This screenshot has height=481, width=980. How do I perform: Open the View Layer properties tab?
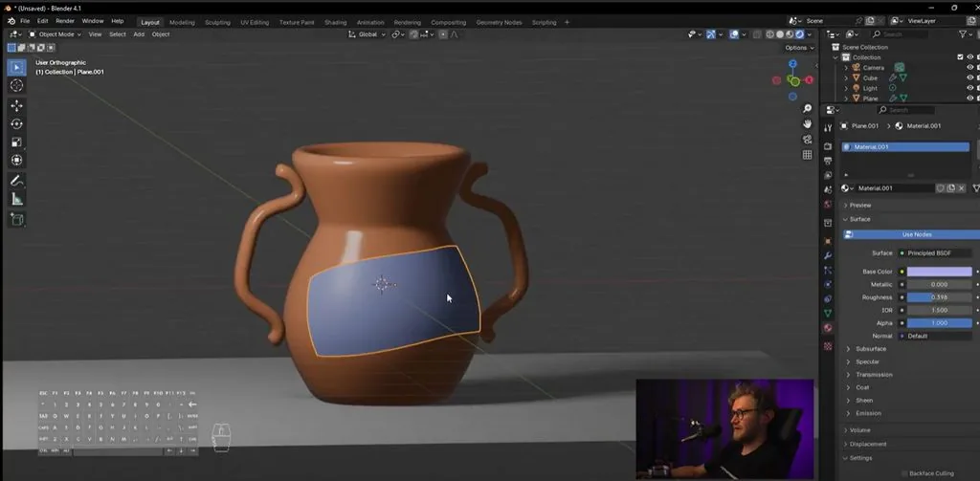coord(828,175)
